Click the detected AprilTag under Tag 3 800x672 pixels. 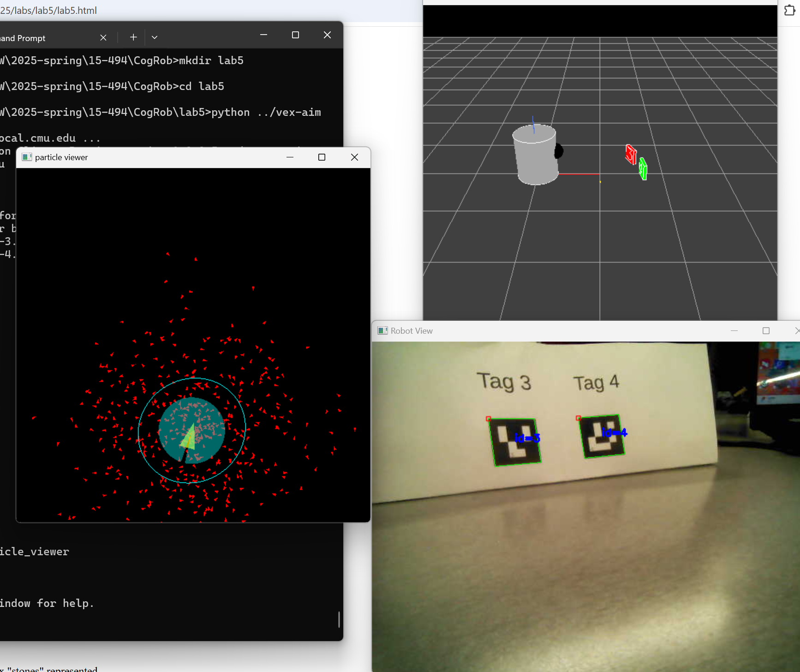514,442
